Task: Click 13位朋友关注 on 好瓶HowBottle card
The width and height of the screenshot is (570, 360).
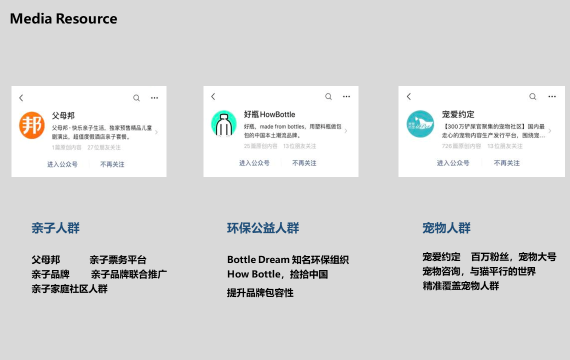Action: click(x=300, y=146)
